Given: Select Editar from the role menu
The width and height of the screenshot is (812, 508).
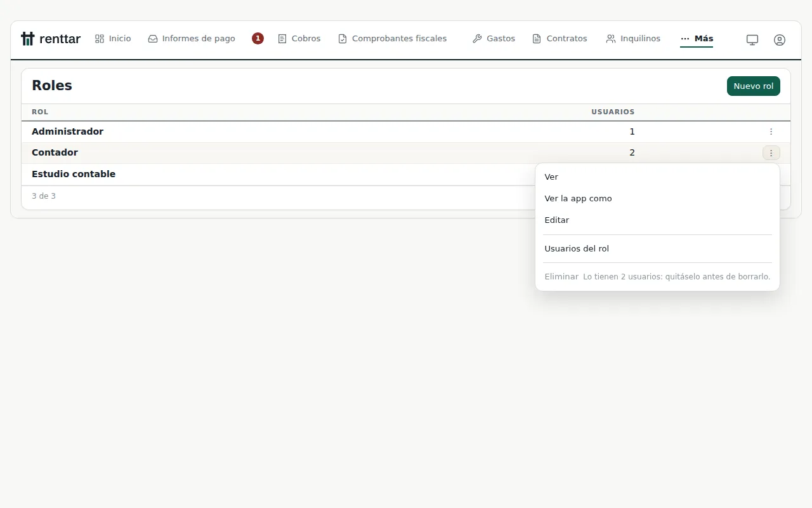Looking at the screenshot, I should (x=657, y=220).
